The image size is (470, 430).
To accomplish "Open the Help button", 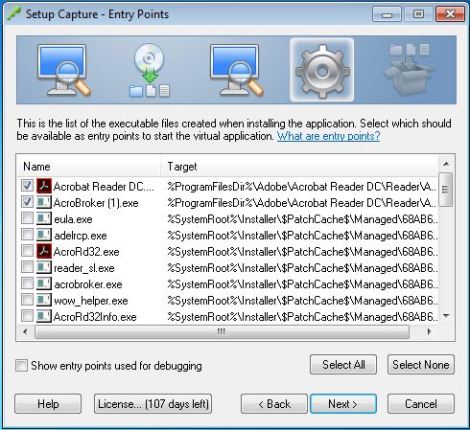I will click(x=48, y=404).
